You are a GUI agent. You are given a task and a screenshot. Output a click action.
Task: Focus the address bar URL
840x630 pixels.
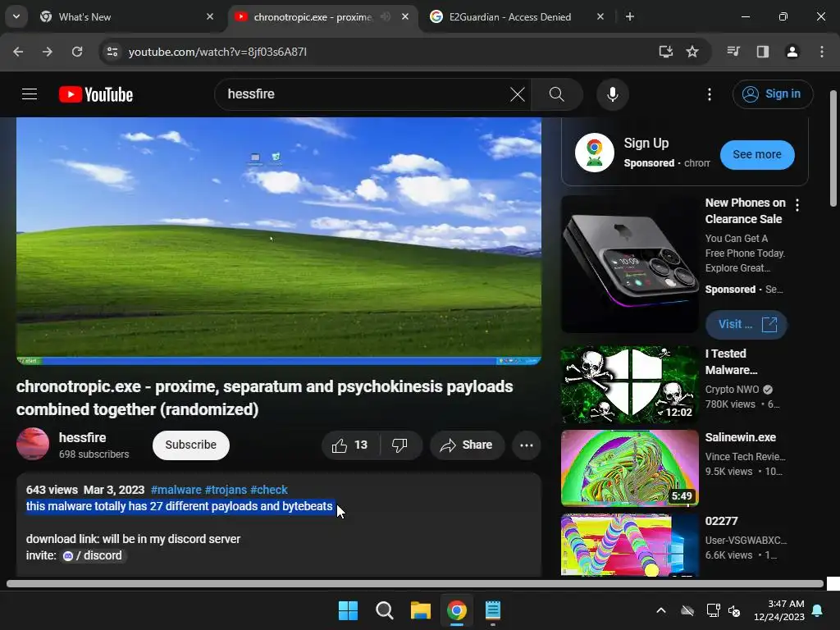(x=217, y=52)
